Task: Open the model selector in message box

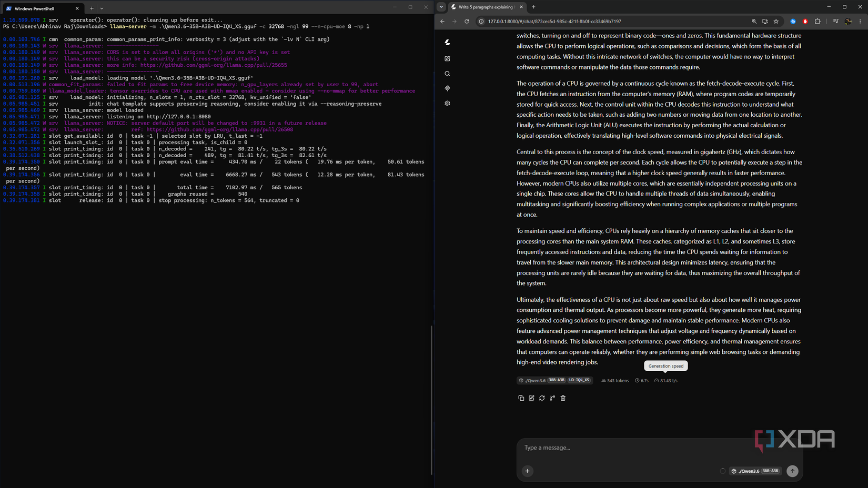Action: (x=755, y=471)
